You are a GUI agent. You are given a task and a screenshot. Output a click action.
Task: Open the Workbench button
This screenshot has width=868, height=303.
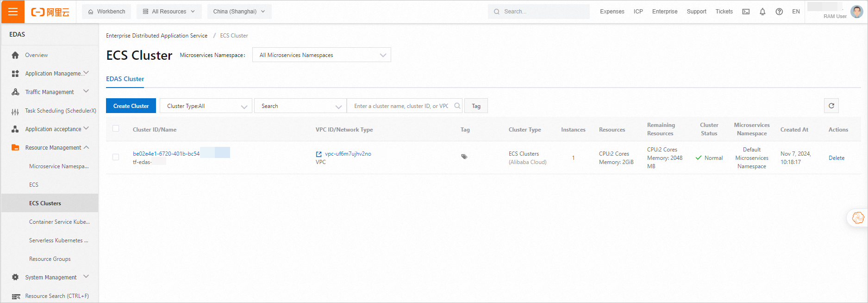tap(106, 12)
